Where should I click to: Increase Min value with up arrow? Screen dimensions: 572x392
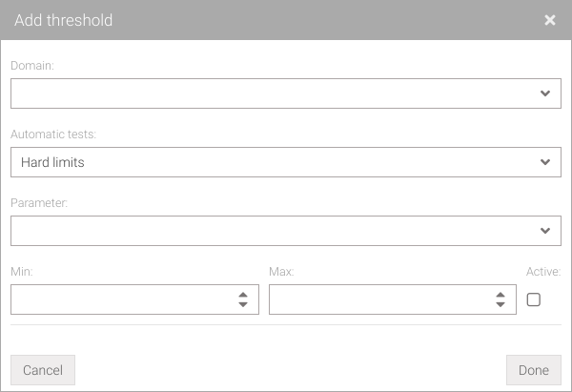point(243,295)
